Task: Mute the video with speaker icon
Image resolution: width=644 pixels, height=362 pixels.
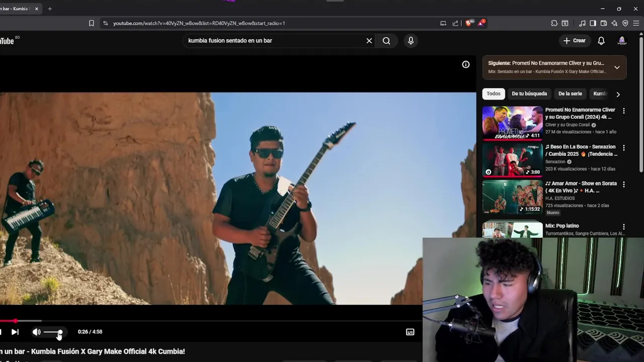Action: tap(36, 332)
